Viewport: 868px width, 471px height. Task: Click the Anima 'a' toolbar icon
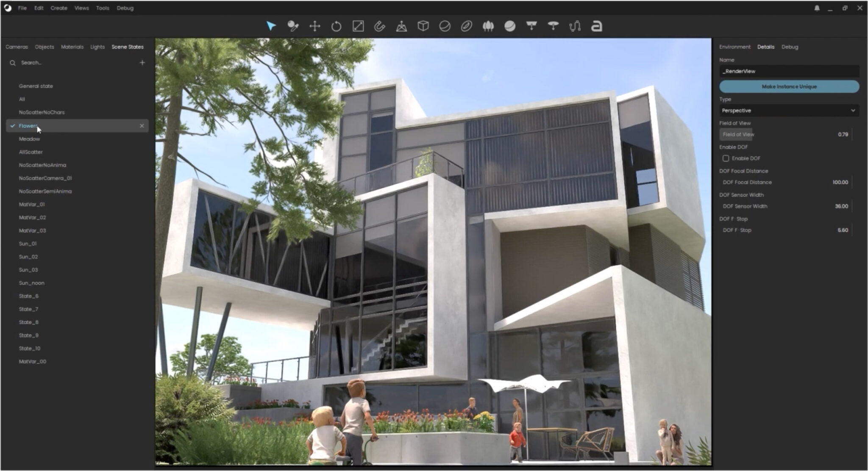(x=596, y=26)
